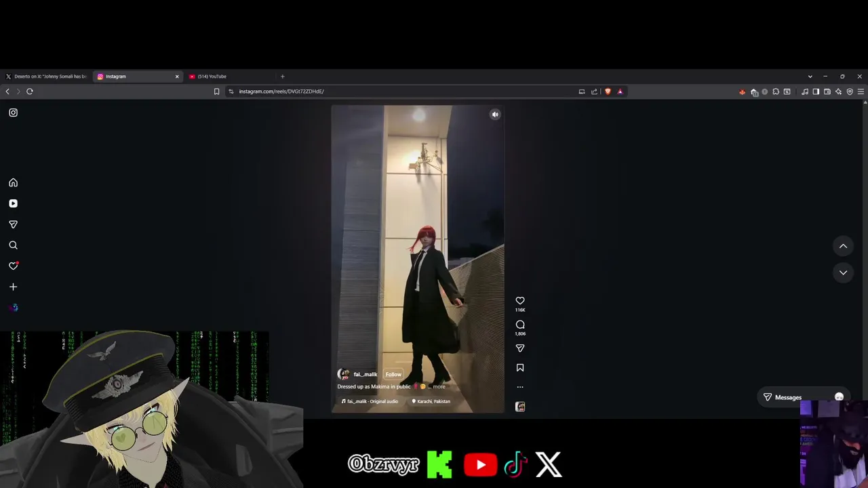
Task: Like the reel with the heart icon
Action: (x=520, y=301)
